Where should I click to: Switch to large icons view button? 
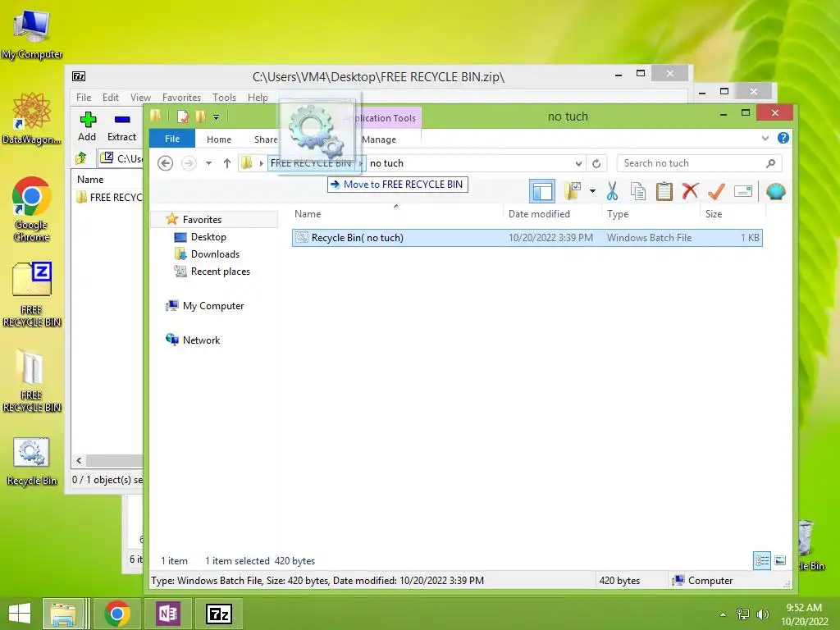pos(780,561)
